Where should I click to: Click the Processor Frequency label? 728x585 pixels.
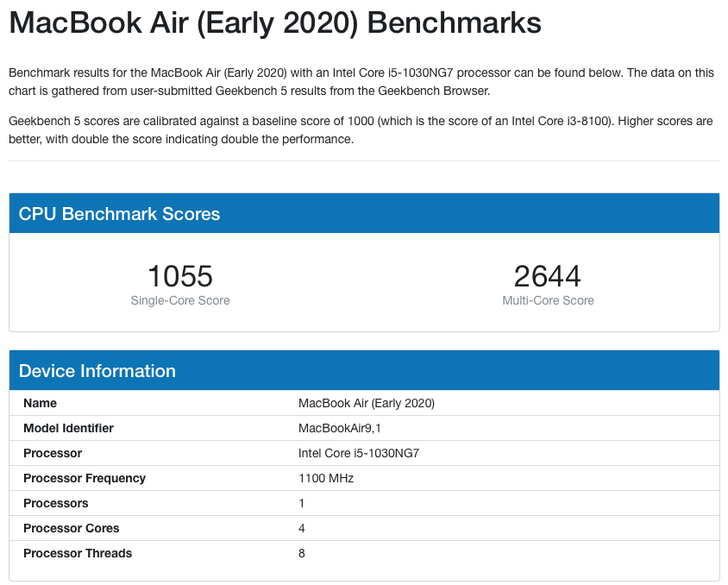tap(85, 478)
